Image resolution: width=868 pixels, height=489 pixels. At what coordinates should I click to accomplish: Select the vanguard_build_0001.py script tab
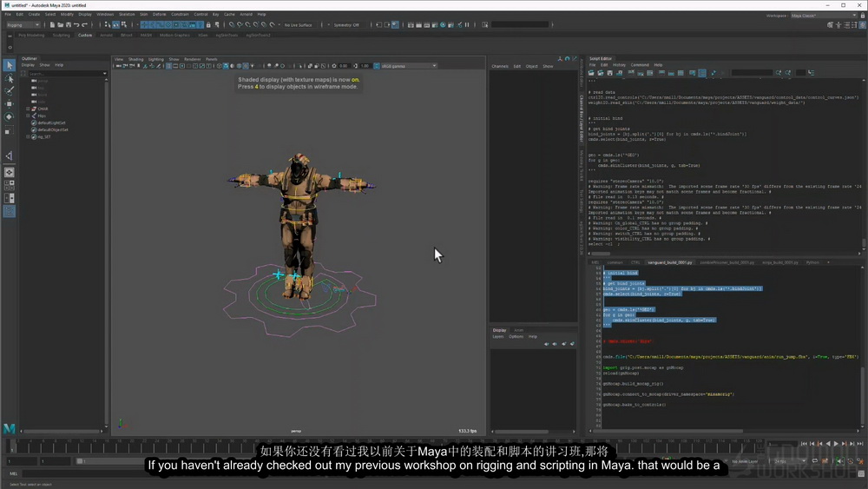coord(670,262)
